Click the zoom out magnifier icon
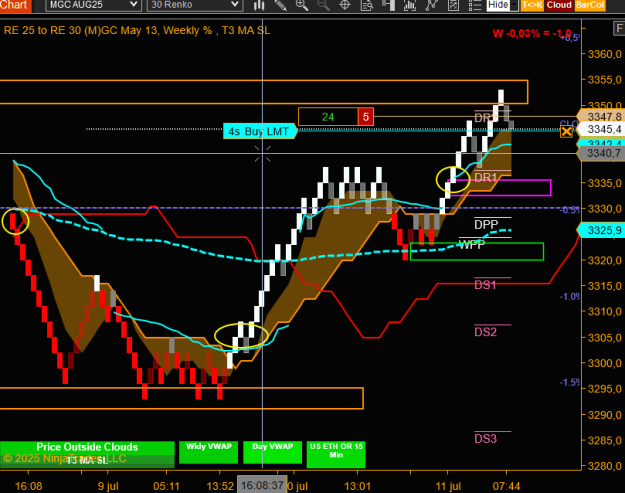 click(x=323, y=5)
